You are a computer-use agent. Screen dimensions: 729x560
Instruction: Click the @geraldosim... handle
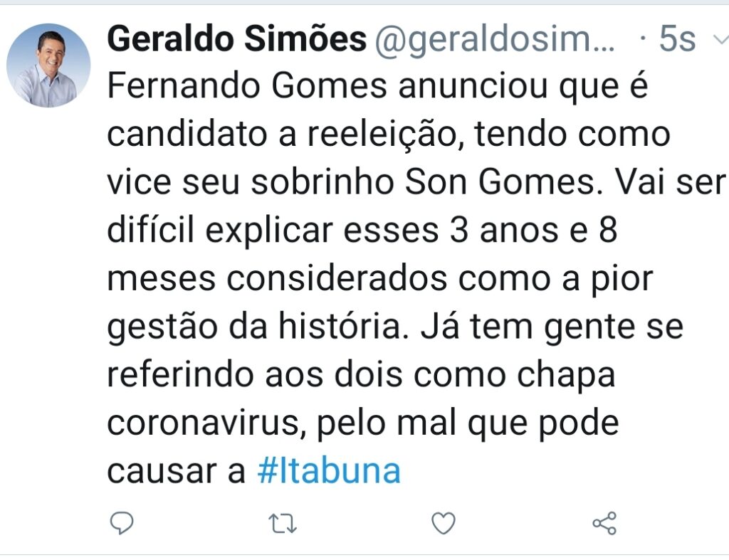[493, 41]
